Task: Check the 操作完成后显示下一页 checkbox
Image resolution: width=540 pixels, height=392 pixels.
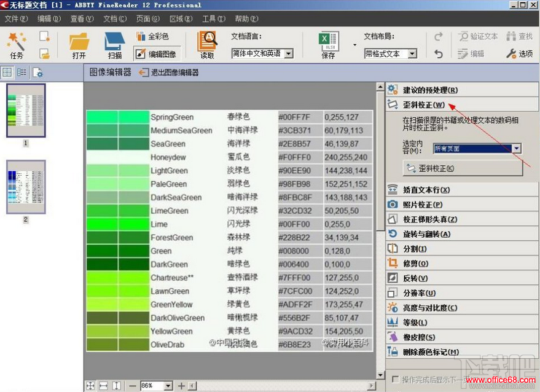Action: point(396,379)
